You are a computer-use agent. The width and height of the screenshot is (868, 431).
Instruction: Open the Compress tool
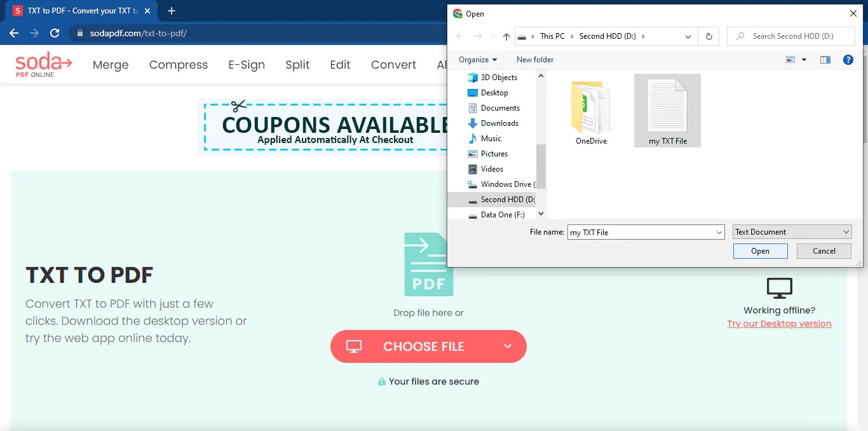(179, 64)
